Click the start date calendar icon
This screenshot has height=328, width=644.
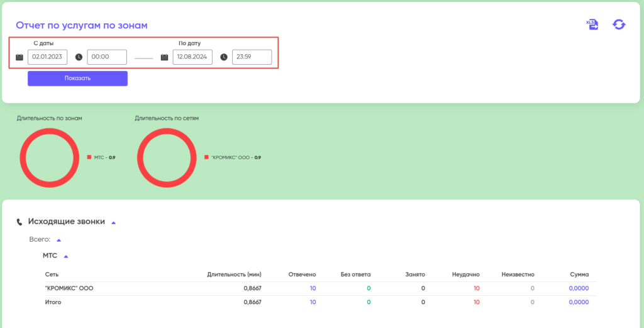click(x=19, y=57)
